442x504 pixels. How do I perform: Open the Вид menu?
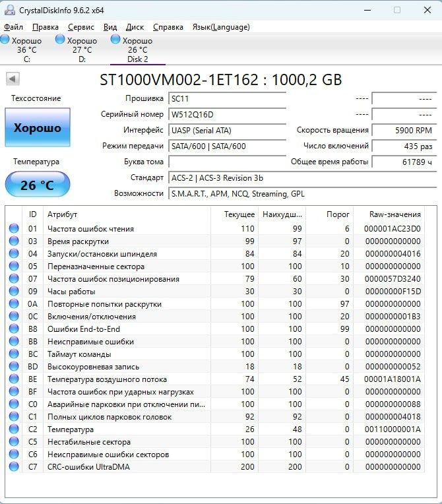pos(110,27)
